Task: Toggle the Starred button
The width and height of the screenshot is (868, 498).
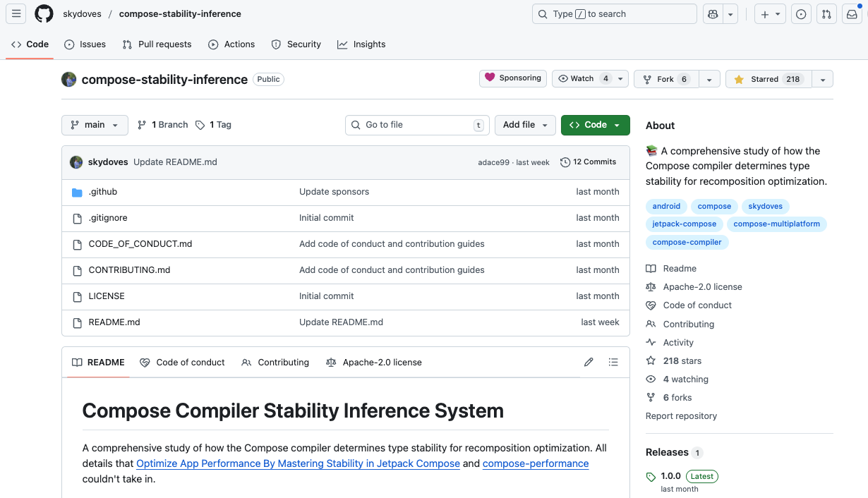Action: 768,79
